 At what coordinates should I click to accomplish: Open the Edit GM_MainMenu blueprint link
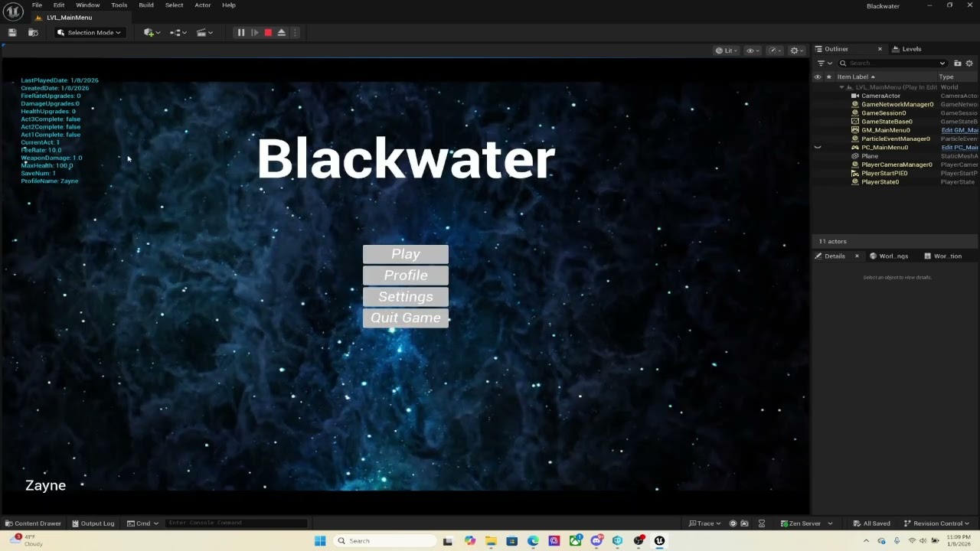(x=959, y=130)
